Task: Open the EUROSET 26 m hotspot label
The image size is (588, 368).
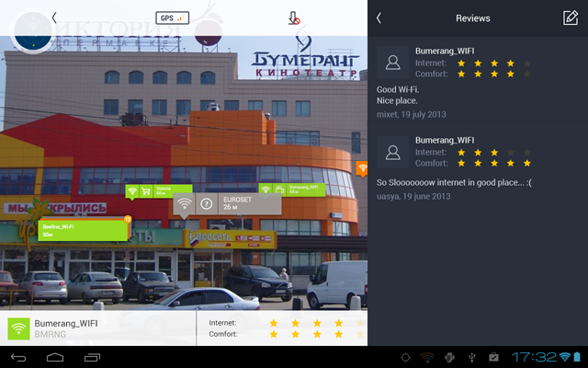Action: (x=250, y=204)
